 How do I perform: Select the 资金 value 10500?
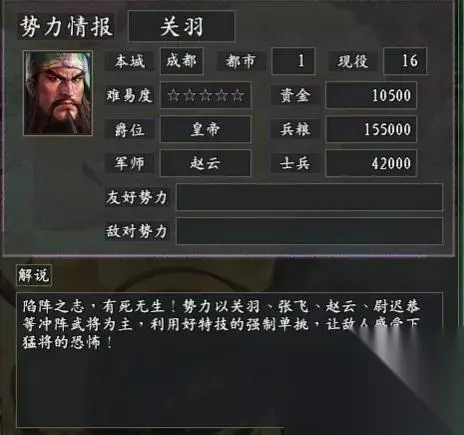click(x=371, y=95)
